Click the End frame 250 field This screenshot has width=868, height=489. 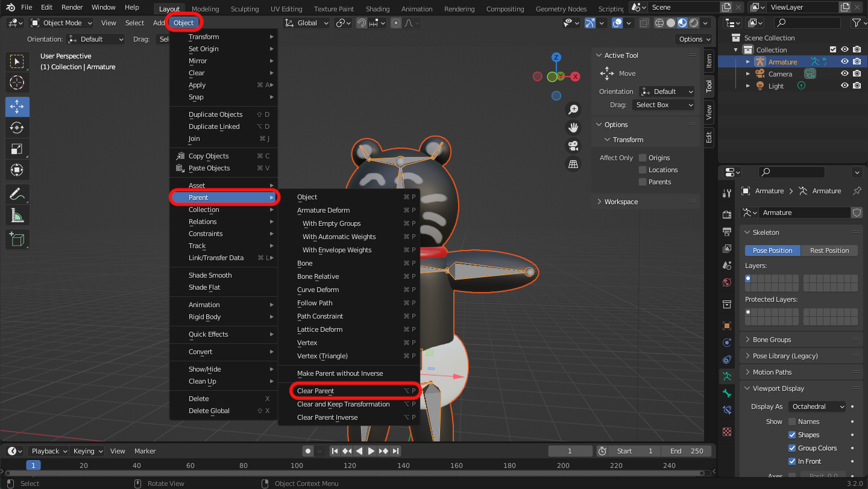[x=687, y=450]
